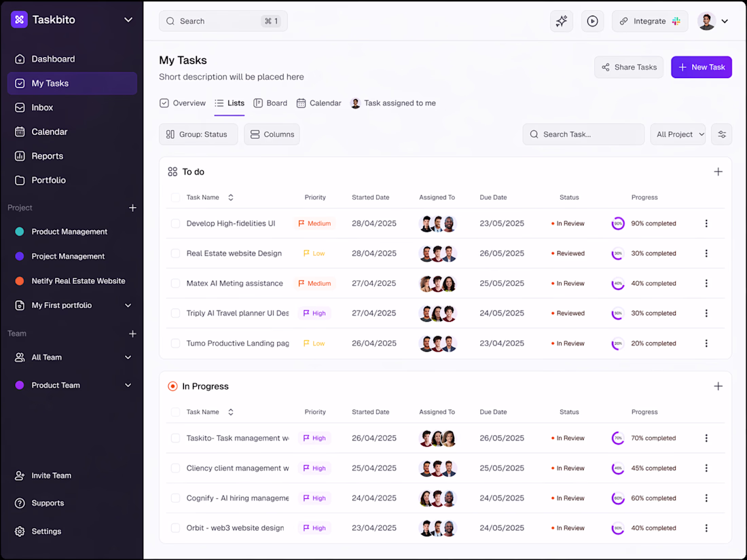Viewport: 747px width, 560px height.
Task: Tick the Matex AI Meting assistance checkbox
Action: click(175, 283)
